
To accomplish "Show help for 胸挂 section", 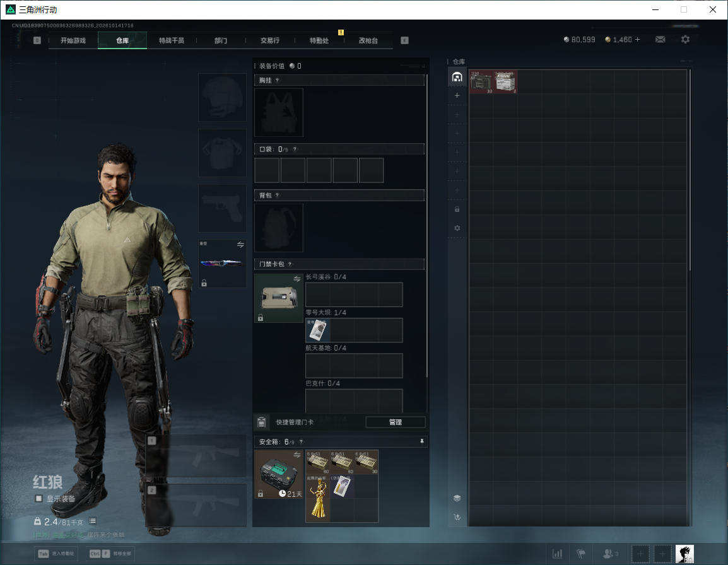I will coord(277,80).
